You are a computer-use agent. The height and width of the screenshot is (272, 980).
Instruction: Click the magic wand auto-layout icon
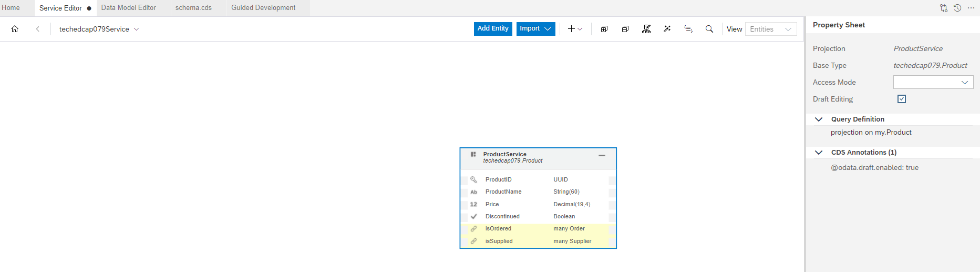[x=667, y=29]
